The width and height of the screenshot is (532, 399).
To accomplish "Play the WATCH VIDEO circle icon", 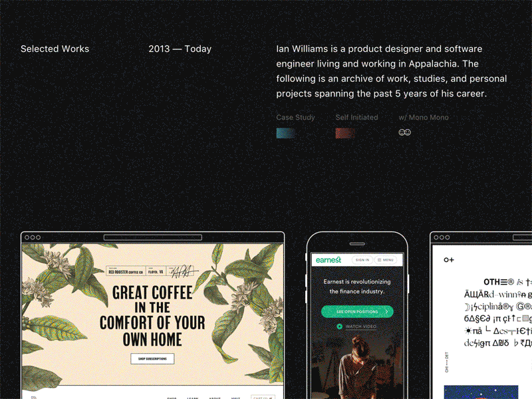I will [339, 327].
